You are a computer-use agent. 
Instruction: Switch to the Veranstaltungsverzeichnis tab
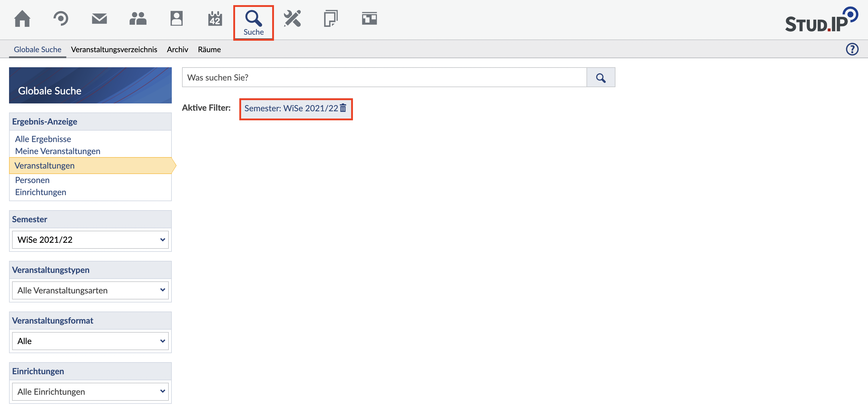(114, 49)
